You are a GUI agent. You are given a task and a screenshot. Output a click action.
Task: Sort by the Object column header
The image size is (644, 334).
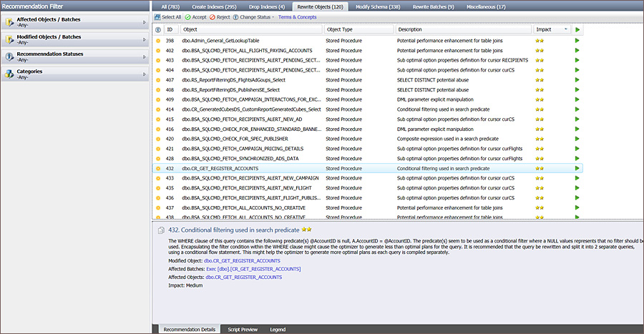click(250, 29)
